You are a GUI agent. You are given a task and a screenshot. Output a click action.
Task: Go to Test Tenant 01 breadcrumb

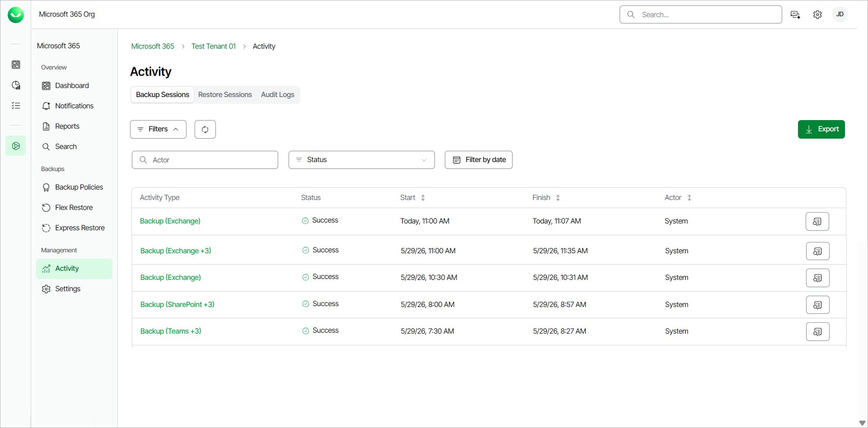(x=214, y=47)
